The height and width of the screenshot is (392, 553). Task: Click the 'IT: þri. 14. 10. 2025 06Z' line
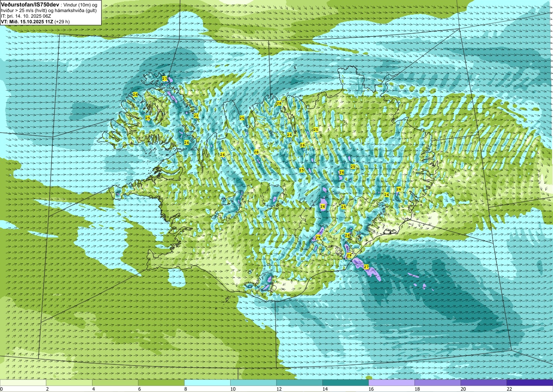[x=27, y=16]
